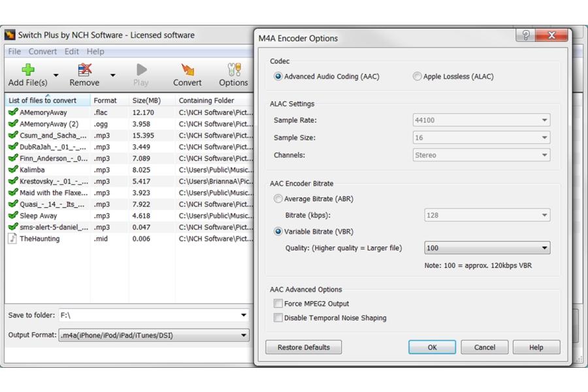Screen dimensions: 588x392
Task: Select the size value 12.170
Action: pyautogui.click(x=143, y=112)
